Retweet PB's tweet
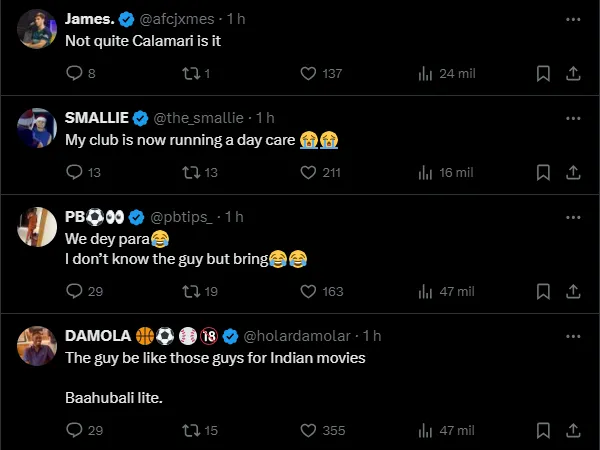Screen dimensions: 600x450 (189, 291)
